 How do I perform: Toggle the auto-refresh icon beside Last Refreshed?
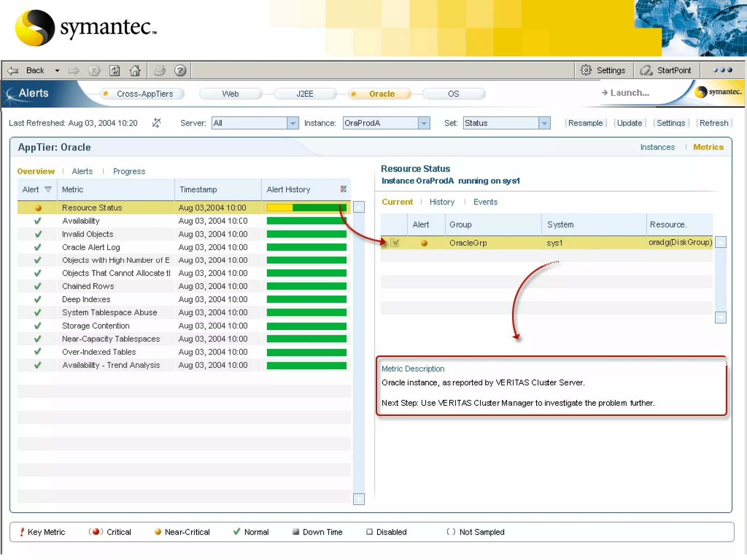tap(156, 123)
